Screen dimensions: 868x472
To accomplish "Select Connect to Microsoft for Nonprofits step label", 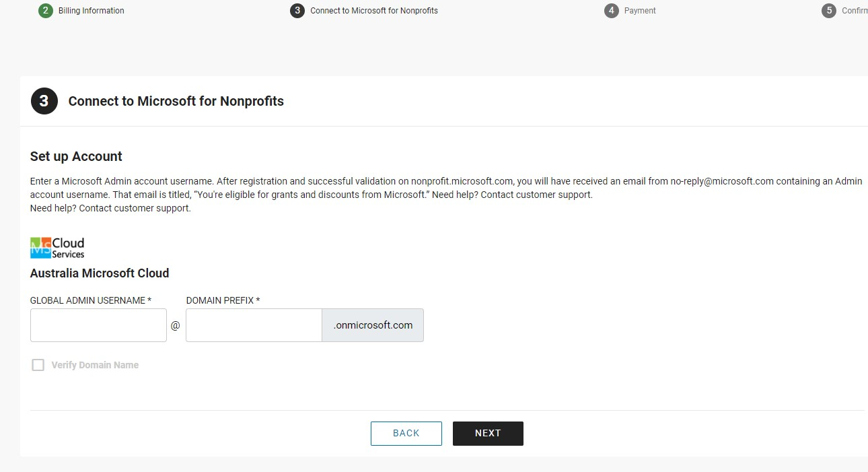I will (x=374, y=11).
